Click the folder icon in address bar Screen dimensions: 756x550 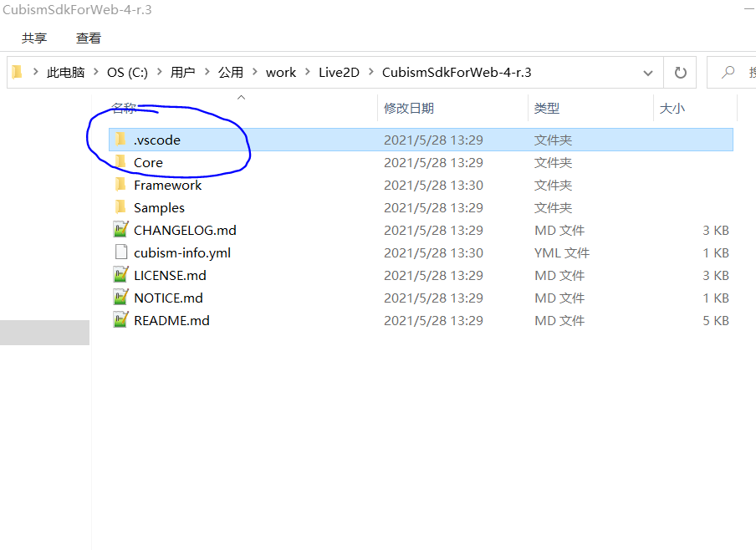[x=17, y=72]
